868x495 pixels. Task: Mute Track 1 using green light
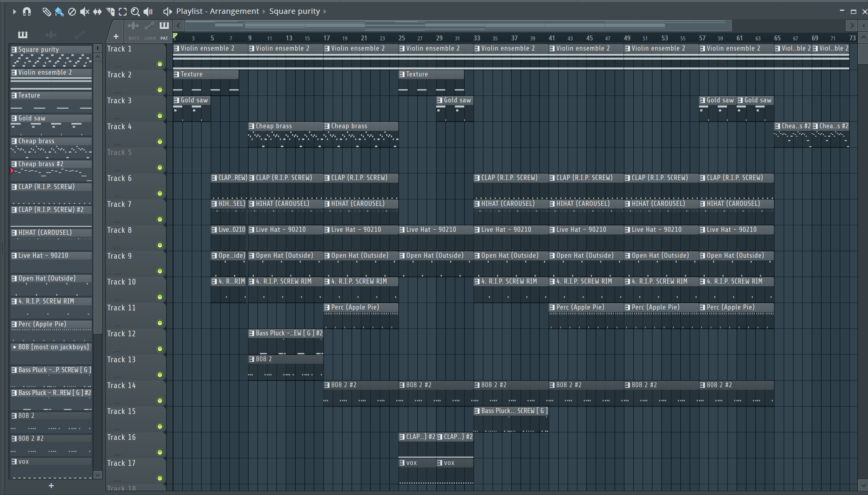[x=159, y=64]
